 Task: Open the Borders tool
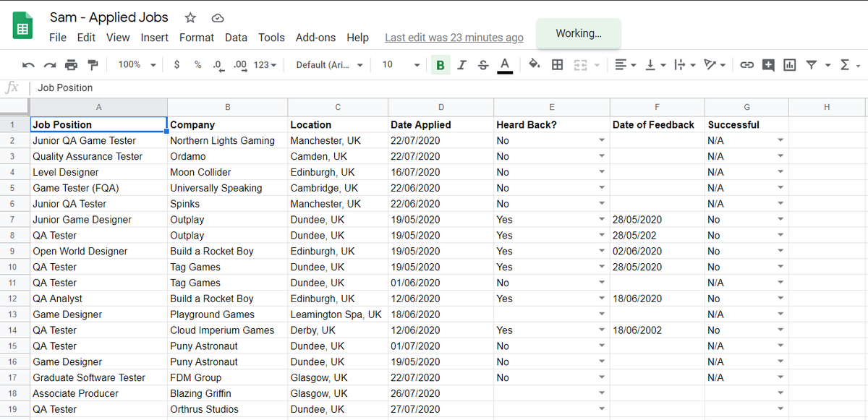pyautogui.click(x=557, y=65)
